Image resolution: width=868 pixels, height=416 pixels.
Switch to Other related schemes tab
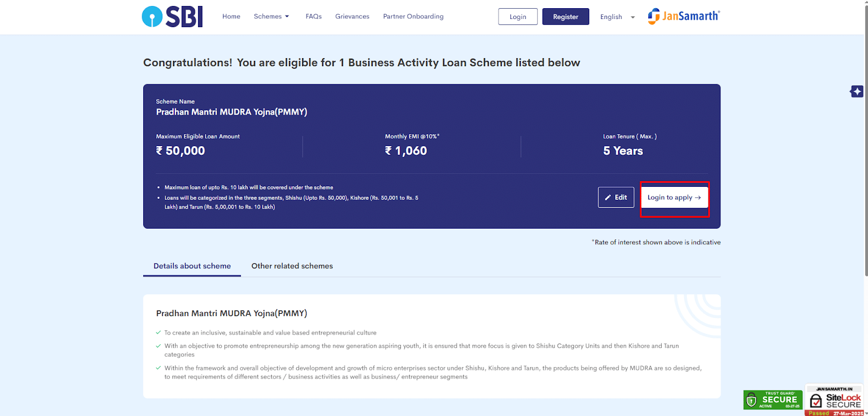(x=292, y=266)
